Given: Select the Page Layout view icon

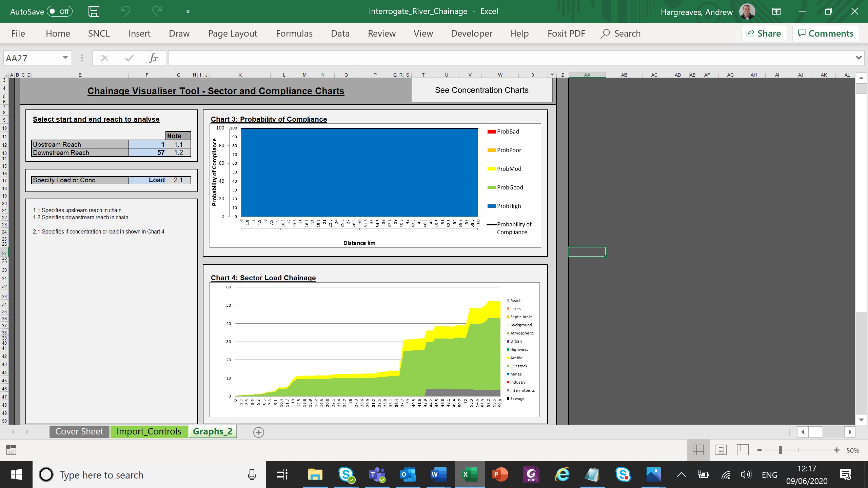Looking at the screenshot, I should coord(721,450).
